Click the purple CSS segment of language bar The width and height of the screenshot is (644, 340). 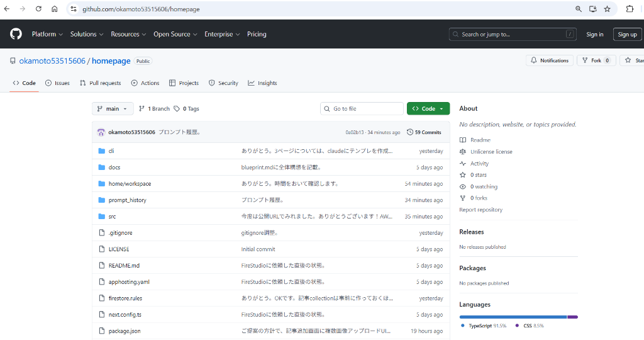click(x=572, y=317)
